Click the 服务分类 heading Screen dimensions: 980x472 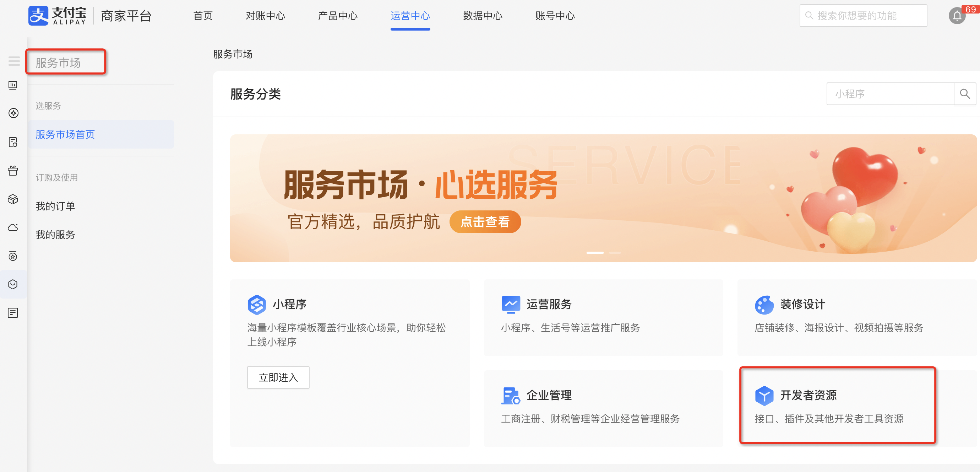coord(255,94)
